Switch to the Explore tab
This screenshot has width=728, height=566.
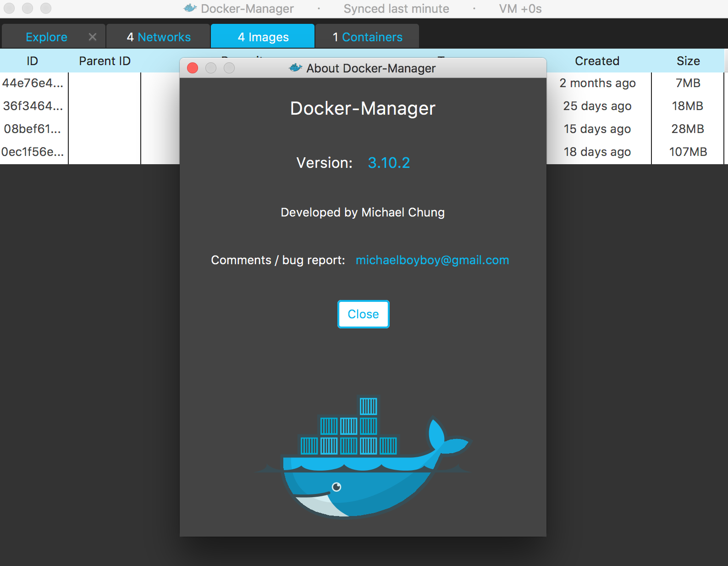tap(46, 37)
